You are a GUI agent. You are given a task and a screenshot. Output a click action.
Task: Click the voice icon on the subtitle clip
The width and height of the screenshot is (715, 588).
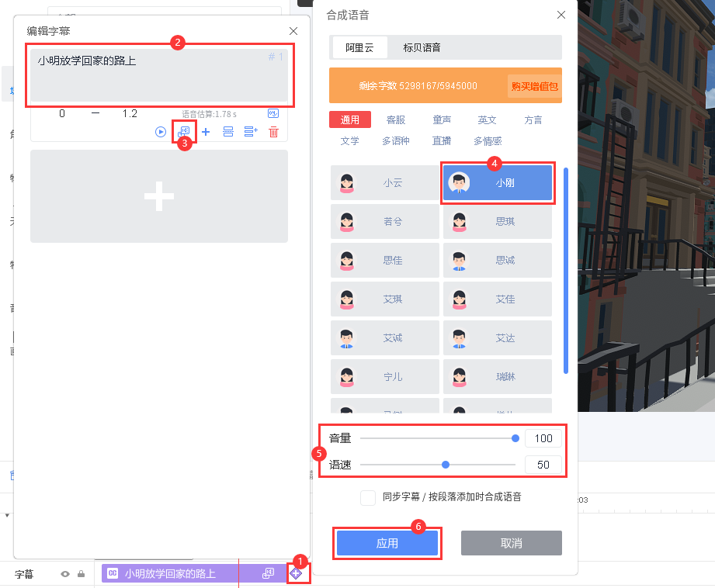tap(268, 572)
